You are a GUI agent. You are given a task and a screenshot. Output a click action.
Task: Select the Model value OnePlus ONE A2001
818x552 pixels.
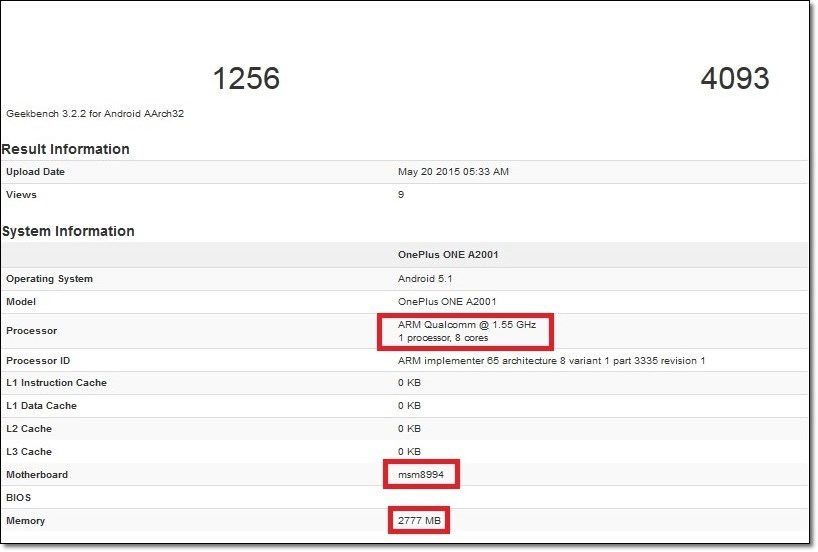point(447,302)
